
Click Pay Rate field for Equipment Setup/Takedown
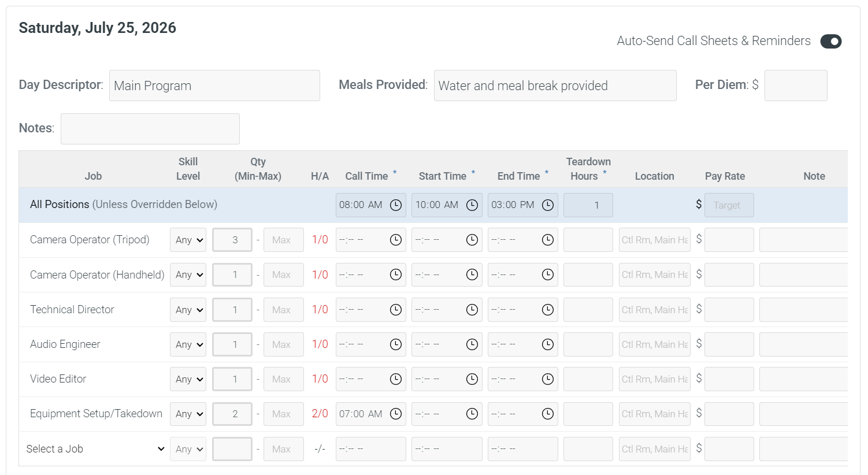coord(729,414)
